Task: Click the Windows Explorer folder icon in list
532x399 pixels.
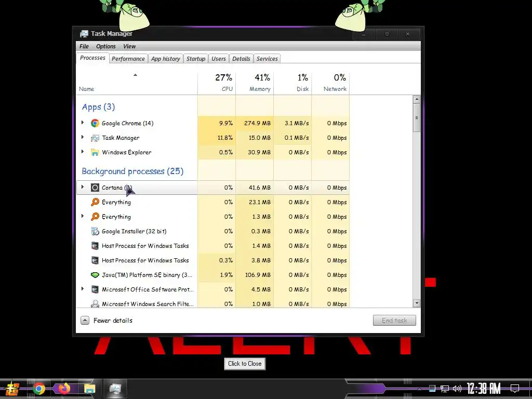Action: (x=95, y=152)
